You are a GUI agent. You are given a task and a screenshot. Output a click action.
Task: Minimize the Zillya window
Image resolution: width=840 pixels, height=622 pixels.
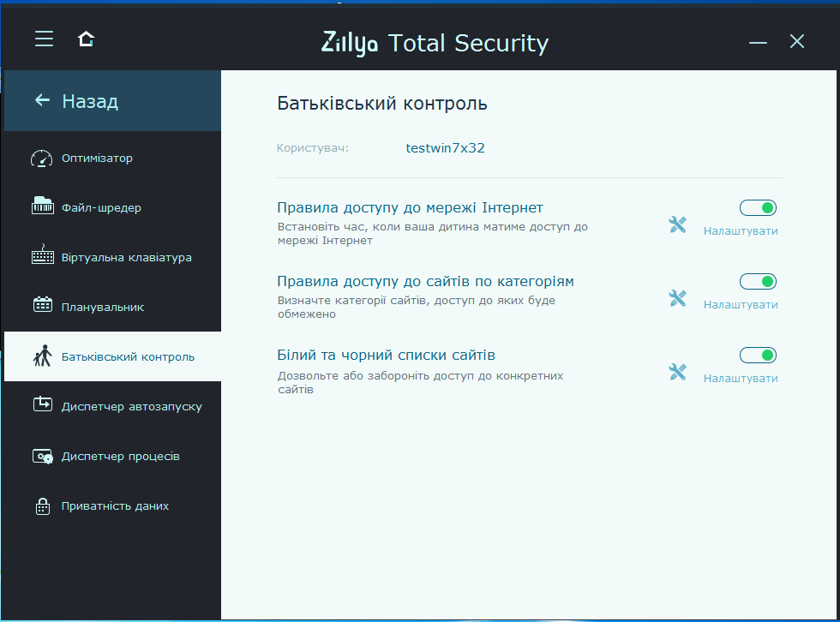[758, 42]
